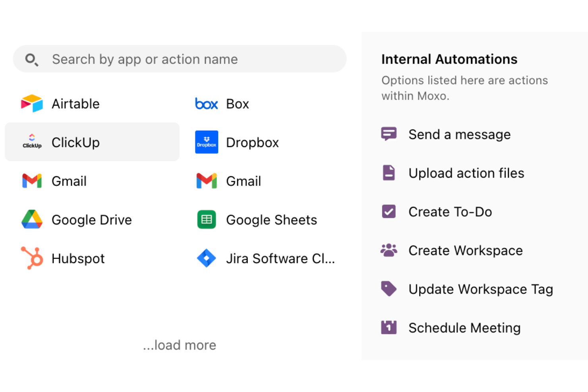This screenshot has height=392, width=588.
Task: Select the Google Drive triangle icon
Action: (32, 219)
